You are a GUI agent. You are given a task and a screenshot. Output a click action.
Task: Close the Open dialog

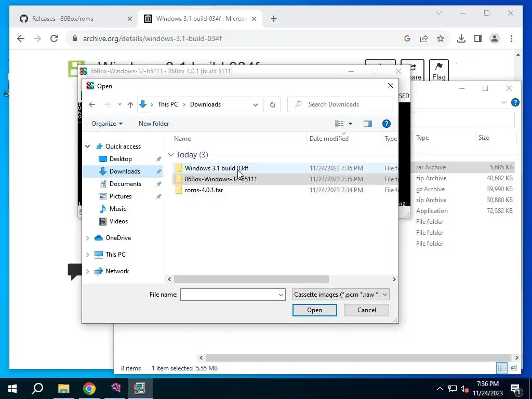pos(391,86)
